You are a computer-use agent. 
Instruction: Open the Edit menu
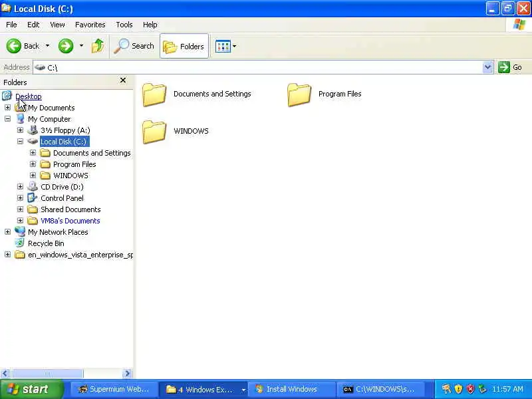[x=33, y=25]
